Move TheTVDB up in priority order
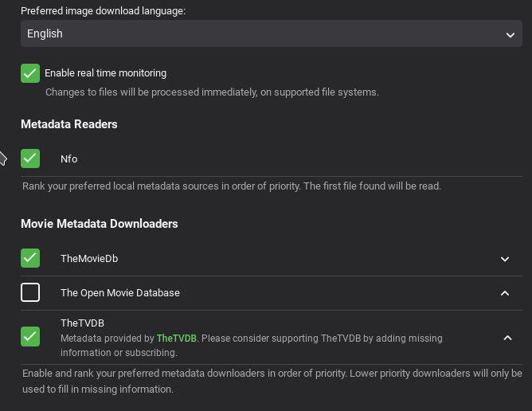 click(x=507, y=338)
